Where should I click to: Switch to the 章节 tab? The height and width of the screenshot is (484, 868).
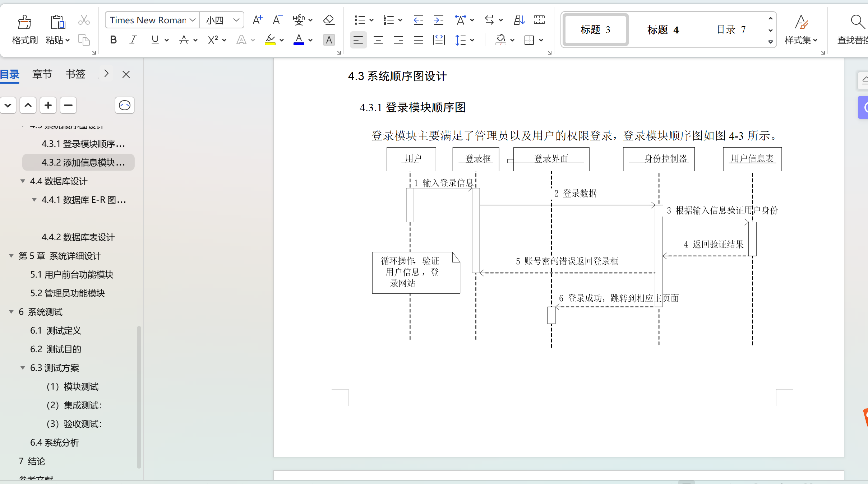pyautogui.click(x=42, y=74)
